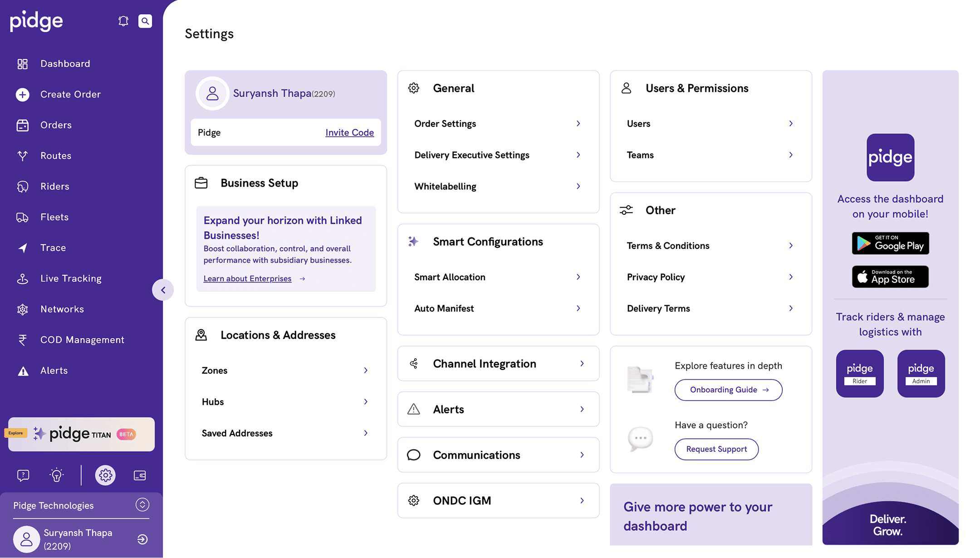Expand the Channel Integration section
Image resolution: width=980 pixels, height=558 pixels.
click(x=498, y=364)
